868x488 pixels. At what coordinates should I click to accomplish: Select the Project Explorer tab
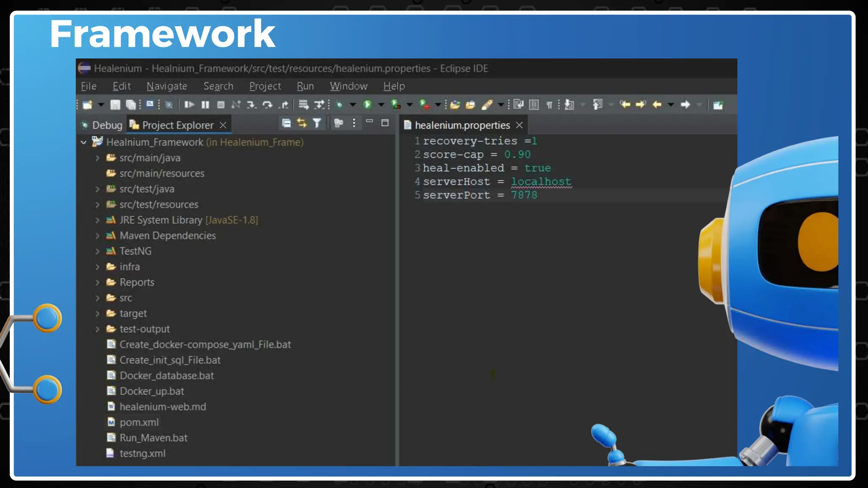pyautogui.click(x=178, y=125)
